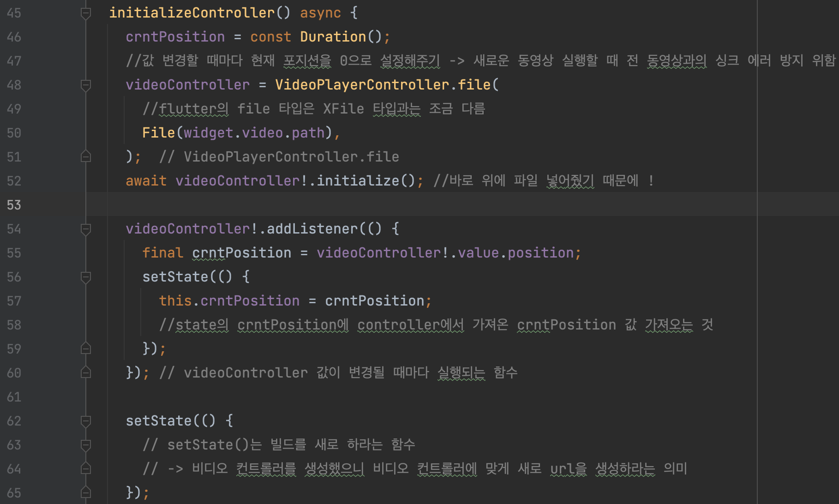Click crntPosition on line 46
This screenshot has height=504, width=839.
(x=175, y=37)
